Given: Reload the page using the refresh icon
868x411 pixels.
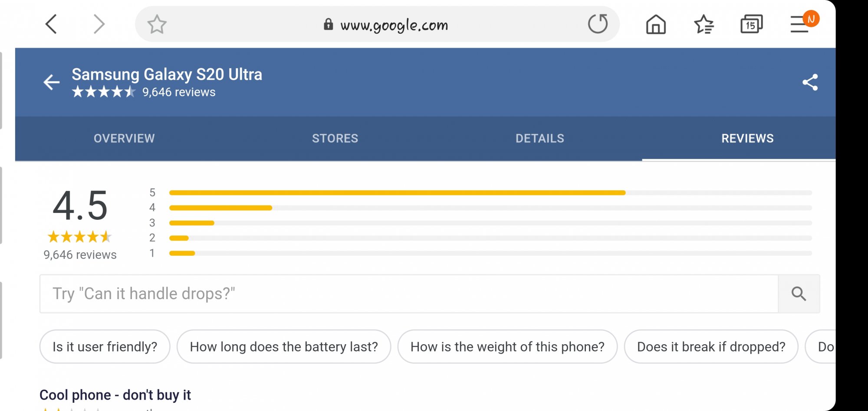Looking at the screenshot, I should [x=598, y=24].
